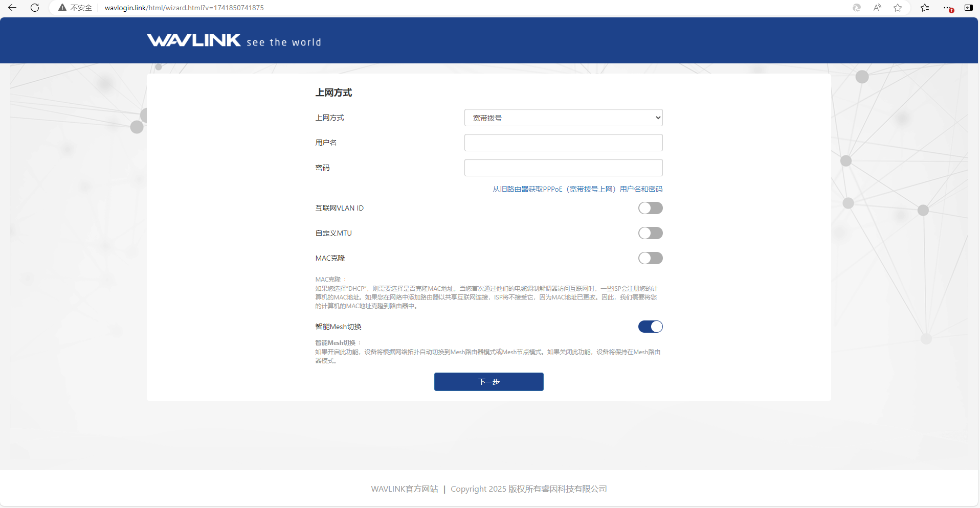Click the browser back arrow
Viewport: 980px width, 508px height.
[x=12, y=8]
